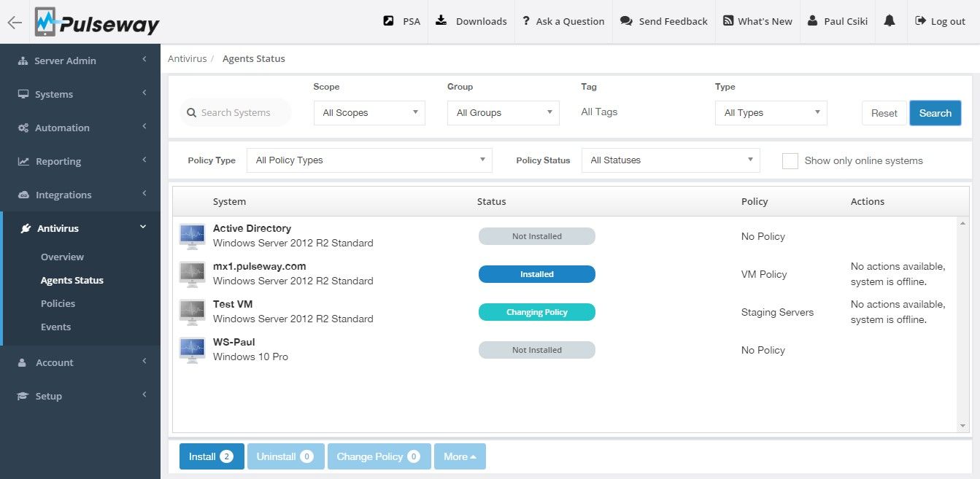Go to Policies submenu item

click(x=58, y=304)
